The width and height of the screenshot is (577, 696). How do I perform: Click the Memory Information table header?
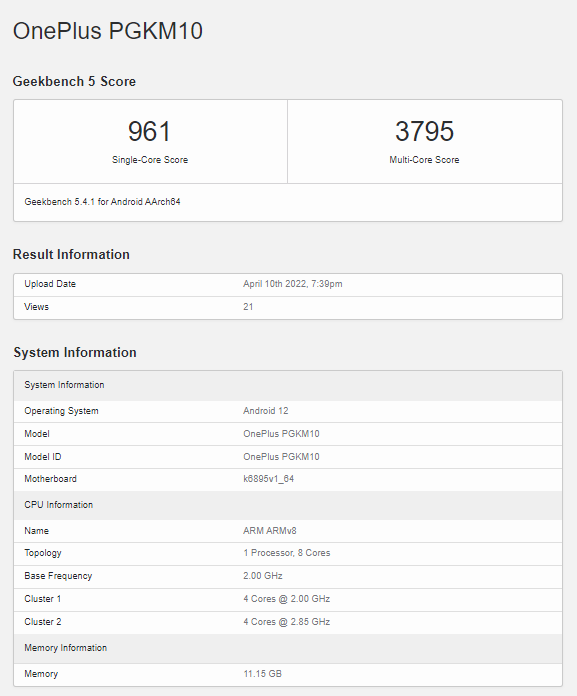point(288,649)
